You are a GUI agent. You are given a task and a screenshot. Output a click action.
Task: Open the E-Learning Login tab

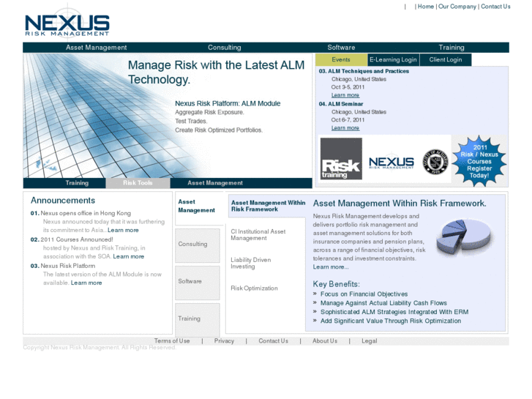393,60
